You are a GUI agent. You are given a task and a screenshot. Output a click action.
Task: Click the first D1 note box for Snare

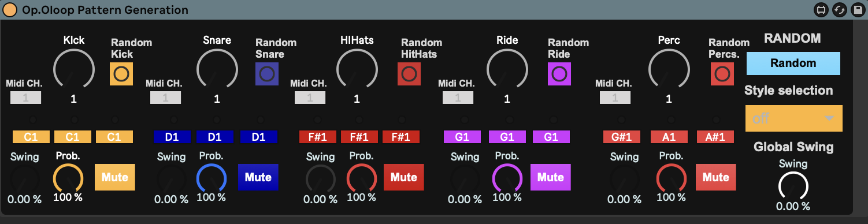click(172, 137)
